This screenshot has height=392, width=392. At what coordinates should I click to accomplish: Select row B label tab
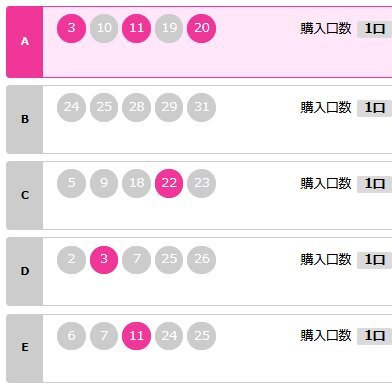pyautogui.click(x=25, y=119)
